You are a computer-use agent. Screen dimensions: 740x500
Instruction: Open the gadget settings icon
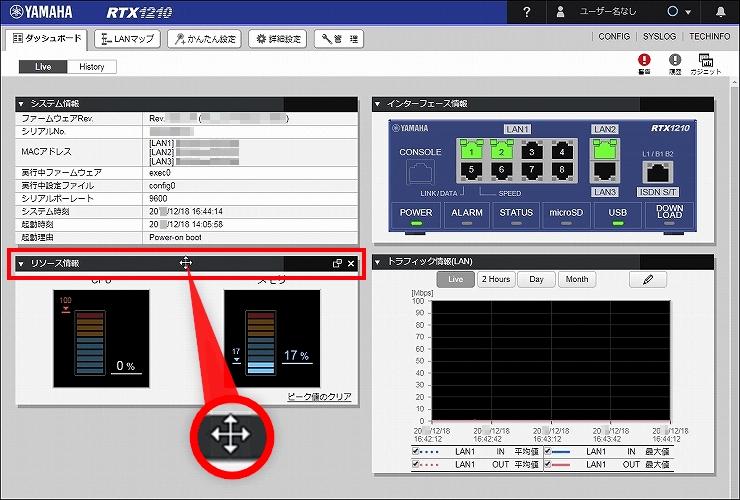706,60
